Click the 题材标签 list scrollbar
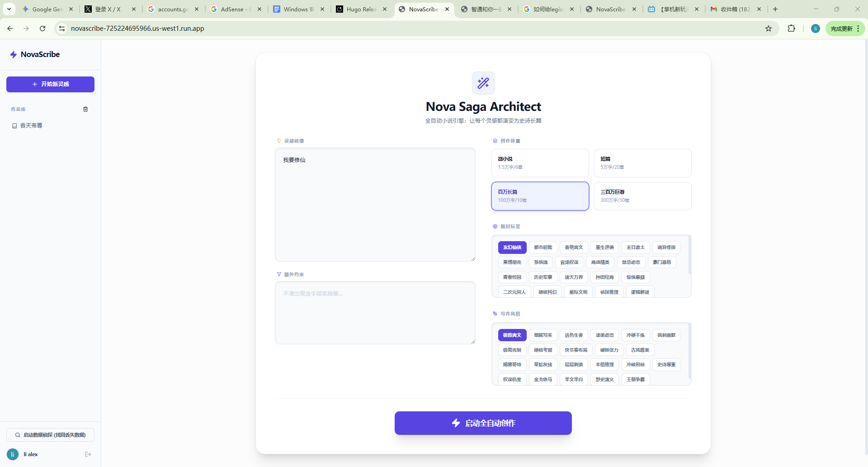The width and height of the screenshot is (868, 467). click(689, 256)
